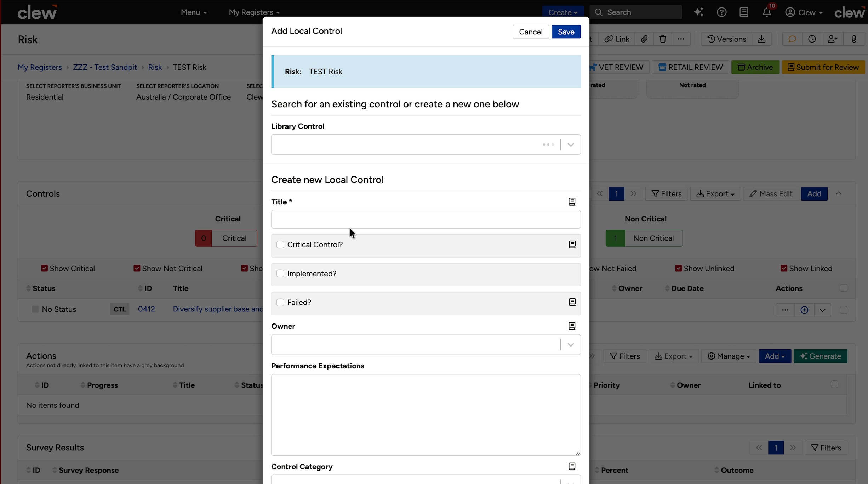Image resolution: width=868 pixels, height=484 pixels.
Task: Click the Generate button in Actions
Action: click(820, 356)
